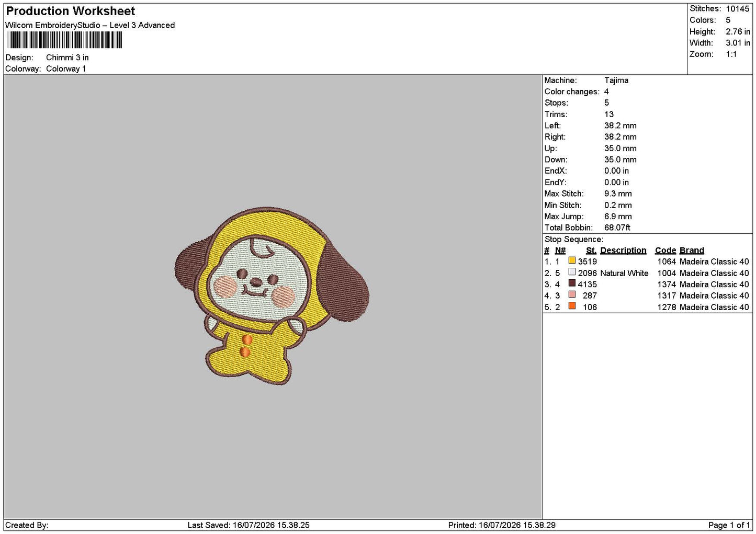Viewport: 756px width, 534px height.
Task: Click the Color changes value 4
Action: (606, 92)
